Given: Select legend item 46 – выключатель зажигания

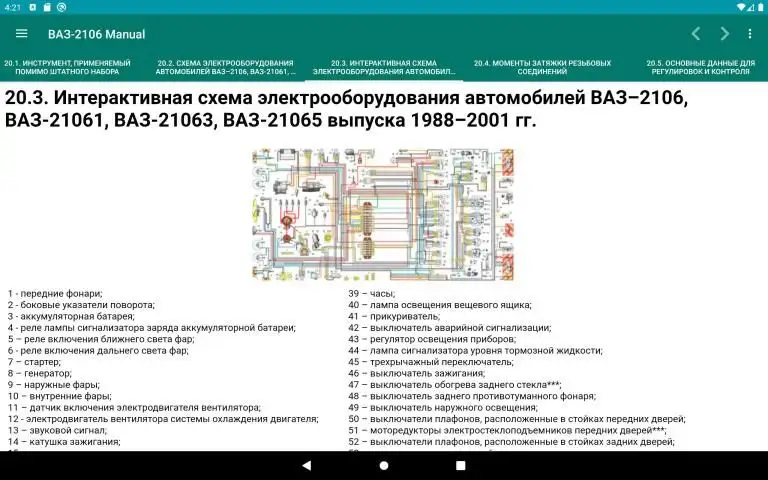Looking at the screenshot, I should point(417,373).
